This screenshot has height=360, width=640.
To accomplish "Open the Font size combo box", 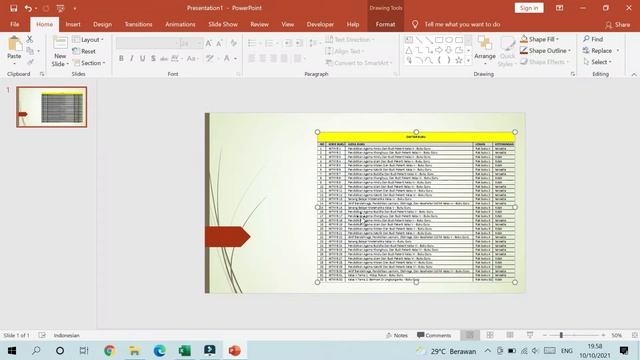I will 191,43.
